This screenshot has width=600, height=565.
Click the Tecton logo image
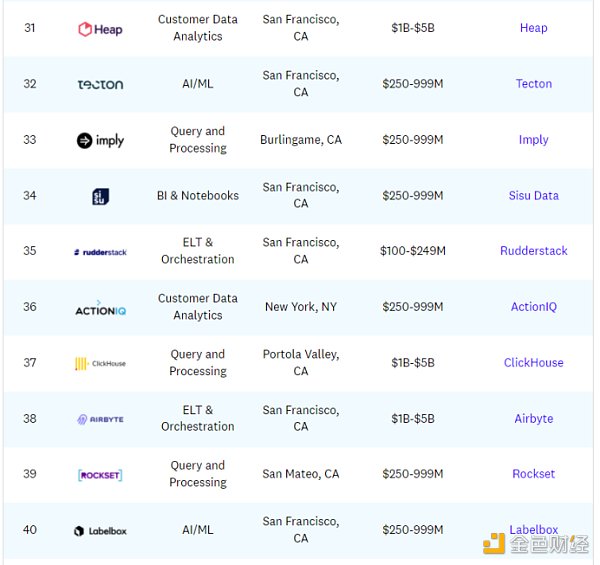click(x=100, y=84)
